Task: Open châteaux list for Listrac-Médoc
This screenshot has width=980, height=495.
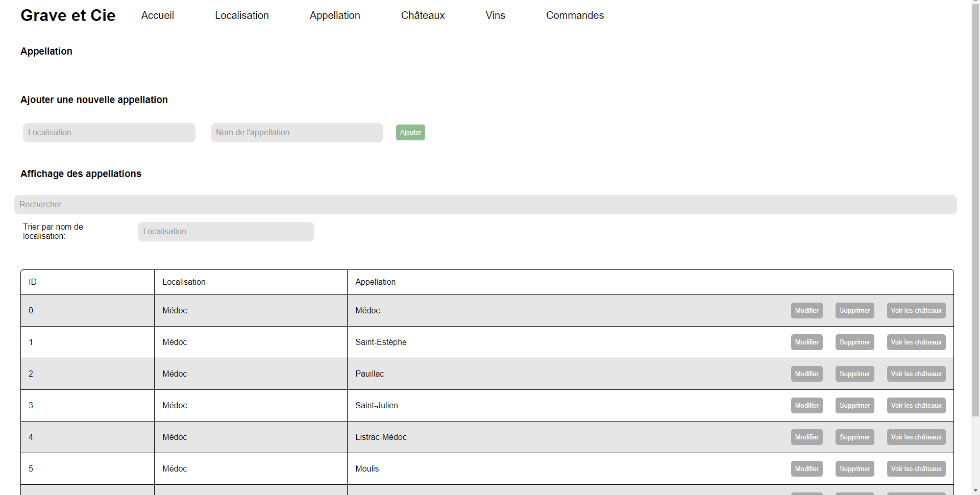Action: pos(916,437)
